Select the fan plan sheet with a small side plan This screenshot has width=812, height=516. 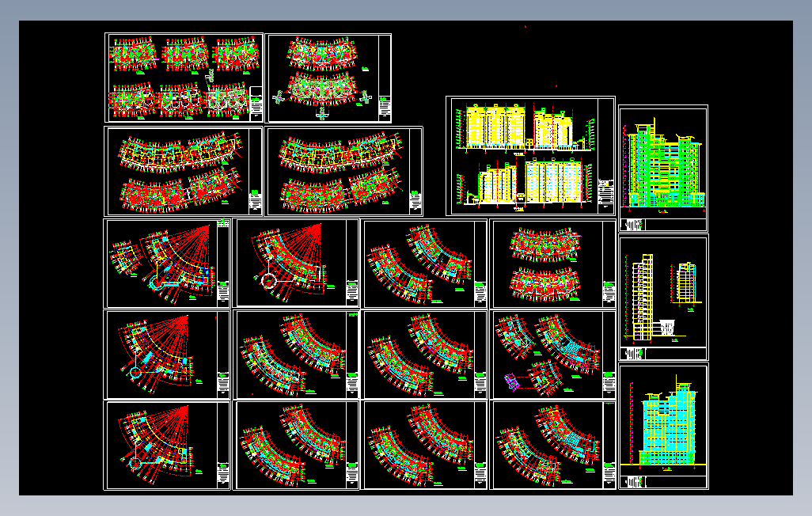(x=167, y=264)
